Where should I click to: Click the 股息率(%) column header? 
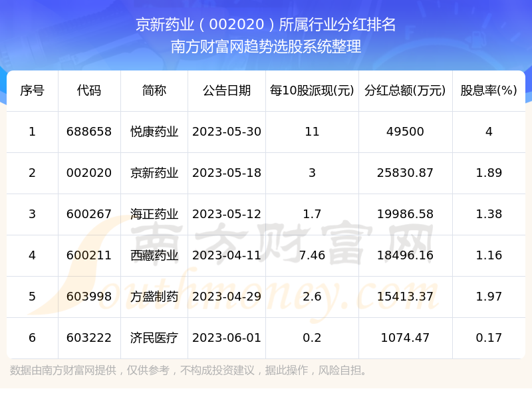coord(489,90)
